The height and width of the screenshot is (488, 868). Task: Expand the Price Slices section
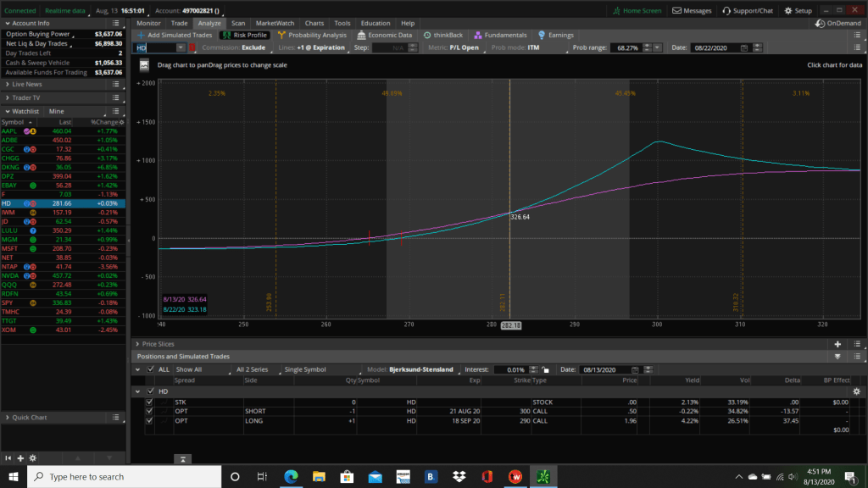(x=136, y=345)
